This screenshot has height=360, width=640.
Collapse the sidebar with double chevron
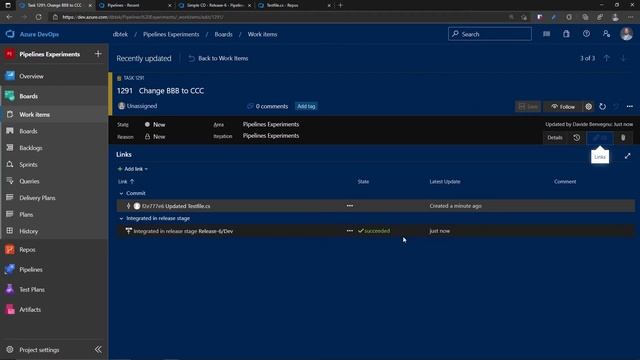point(98,349)
